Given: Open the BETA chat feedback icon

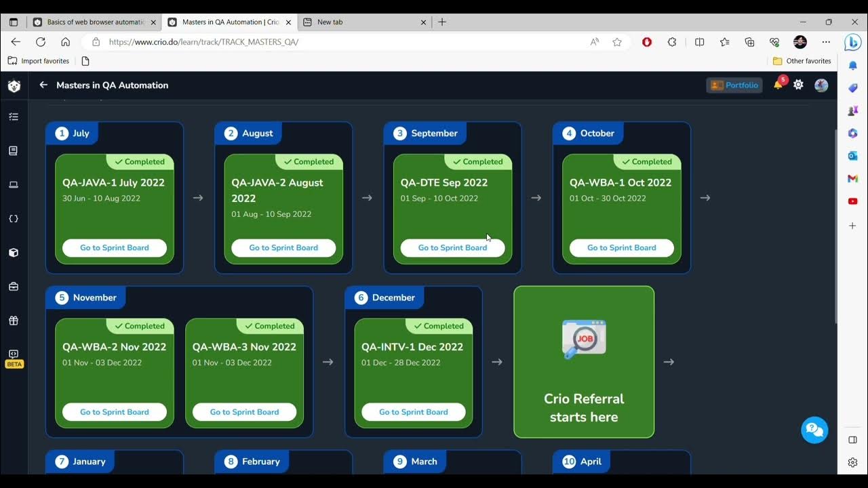Looking at the screenshot, I should pyautogui.click(x=14, y=358).
